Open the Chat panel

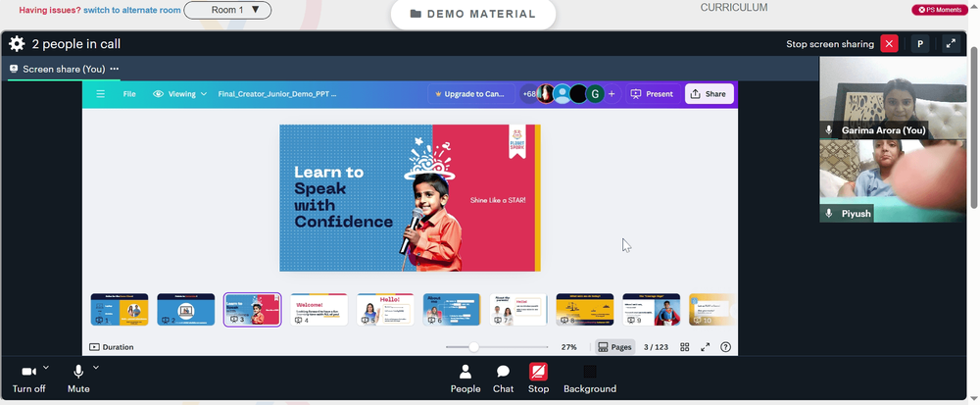(x=503, y=380)
